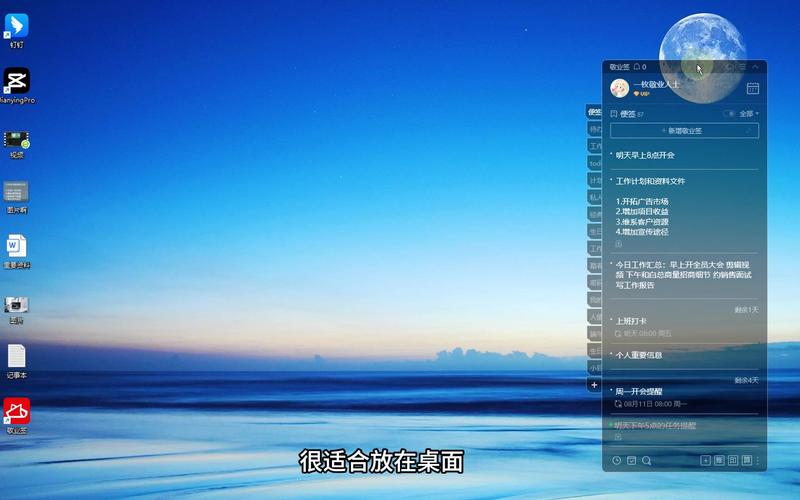Screen dimensions: 800x500
Task: Toggle the switch next to 全部
Action: point(729,114)
